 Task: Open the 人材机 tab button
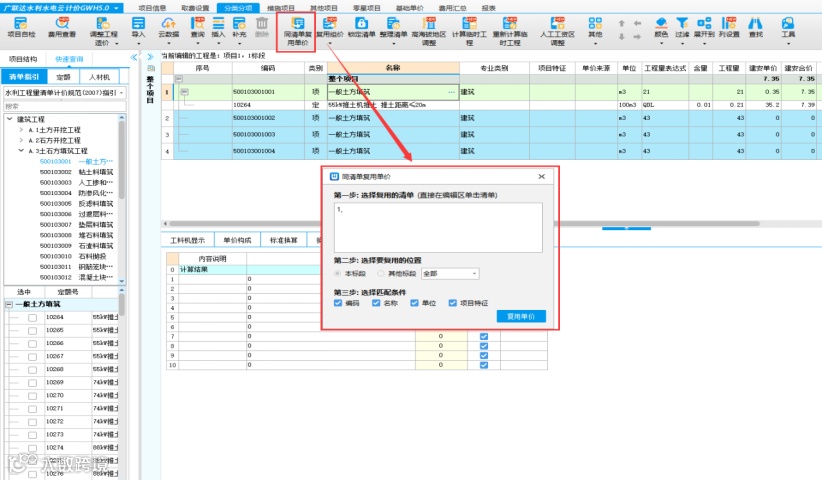[100, 77]
